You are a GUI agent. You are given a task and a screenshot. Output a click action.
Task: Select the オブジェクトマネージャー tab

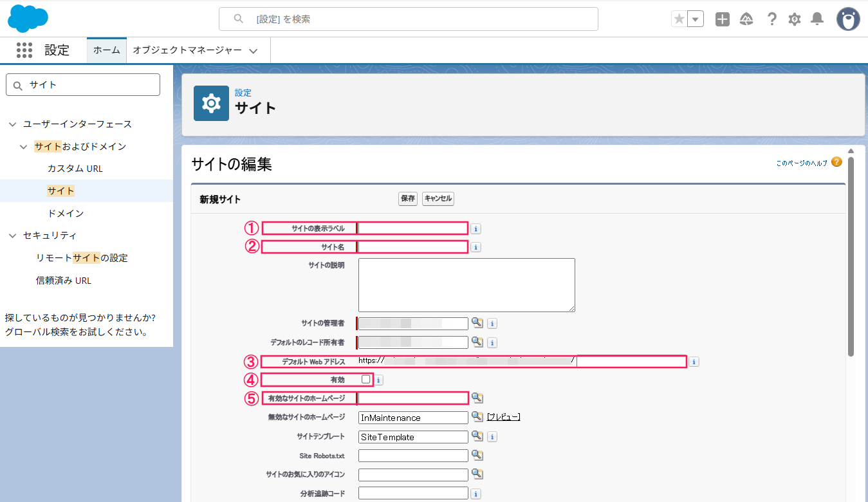[x=187, y=50]
